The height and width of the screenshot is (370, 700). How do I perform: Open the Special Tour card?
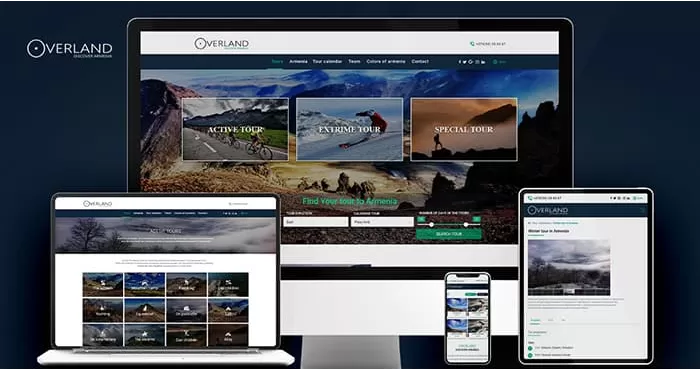tap(464, 129)
